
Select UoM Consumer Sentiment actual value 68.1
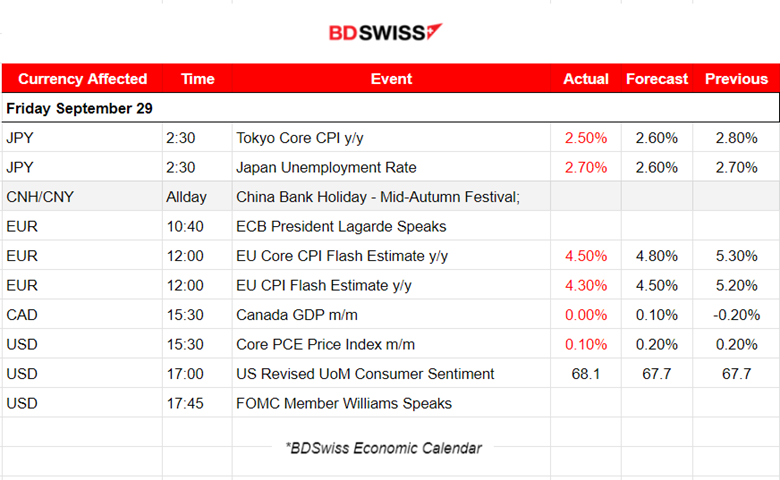586,374
